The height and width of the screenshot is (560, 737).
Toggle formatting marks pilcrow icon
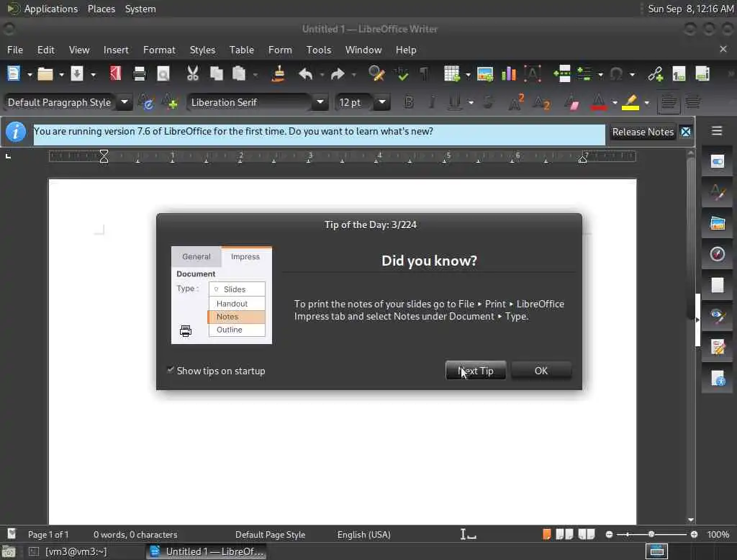click(x=424, y=74)
